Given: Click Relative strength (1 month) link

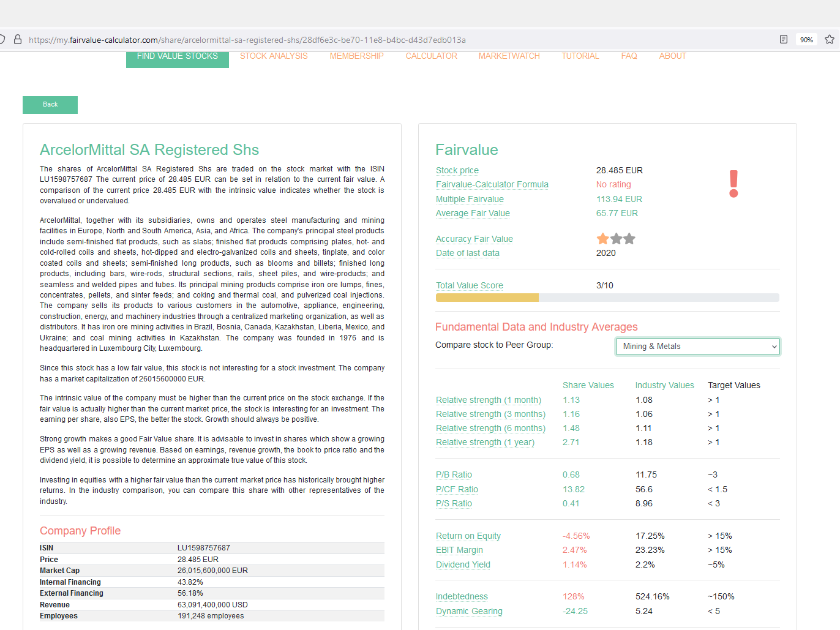Looking at the screenshot, I should pos(489,400).
